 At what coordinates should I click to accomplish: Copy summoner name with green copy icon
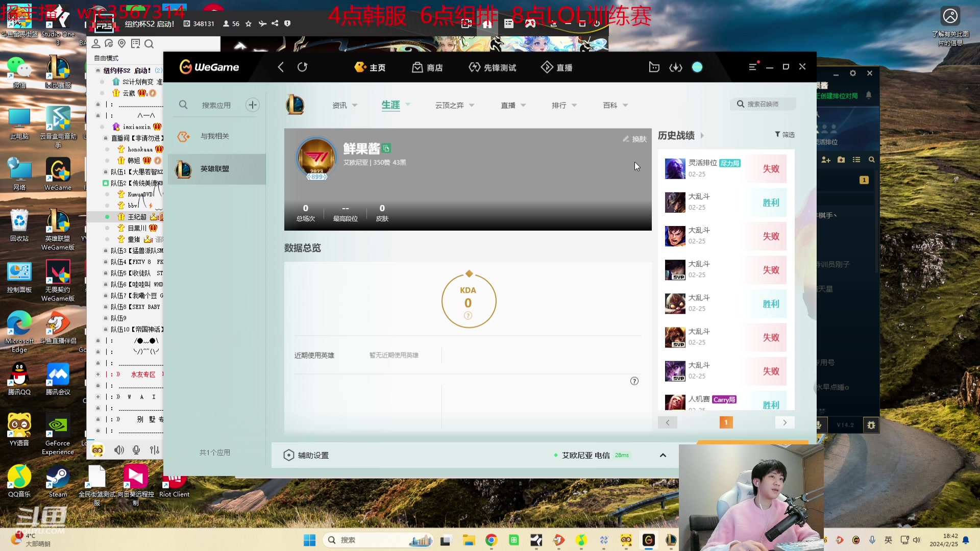(x=386, y=148)
